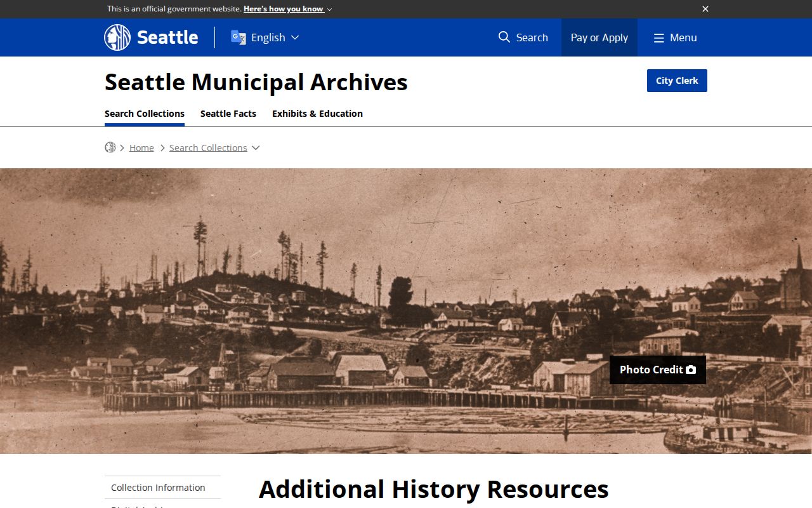812x508 pixels.
Task: Click the Search Collections breadcrumb link
Action: 208,148
